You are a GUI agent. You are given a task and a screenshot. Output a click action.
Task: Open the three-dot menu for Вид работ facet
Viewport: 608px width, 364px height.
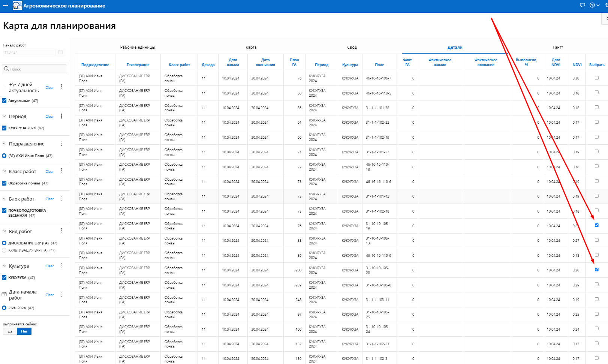pyautogui.click(x=61, y=231)
